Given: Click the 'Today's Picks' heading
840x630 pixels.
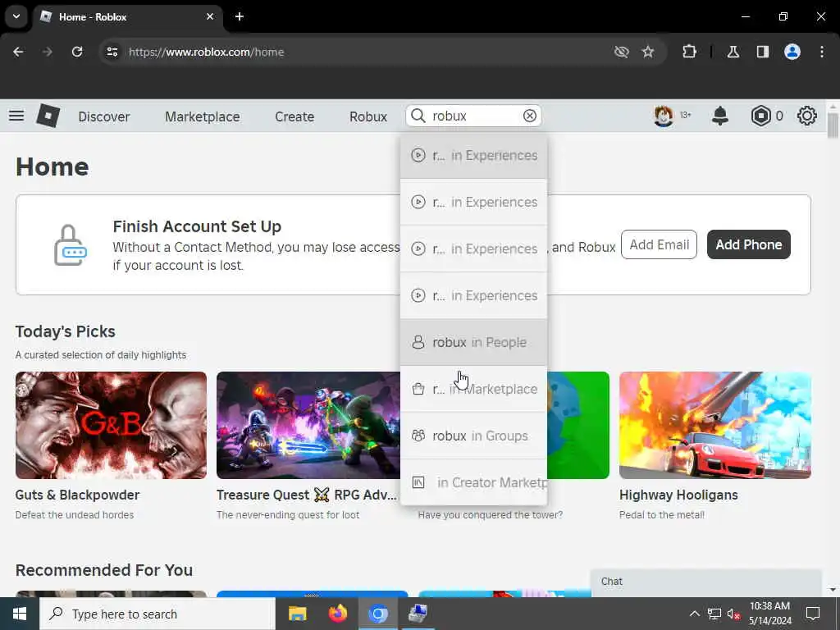Looking at the screenshot, I should [x=66, y=331].
